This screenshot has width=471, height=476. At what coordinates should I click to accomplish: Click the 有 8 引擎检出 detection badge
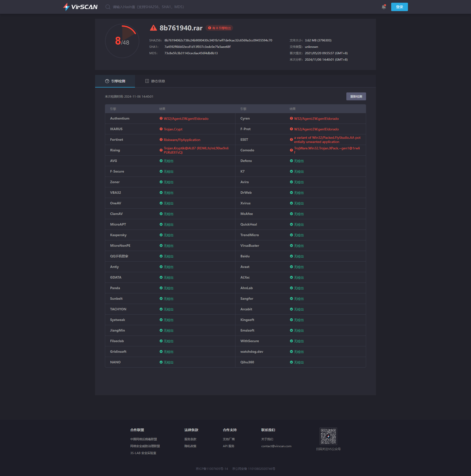click(219, 28)
